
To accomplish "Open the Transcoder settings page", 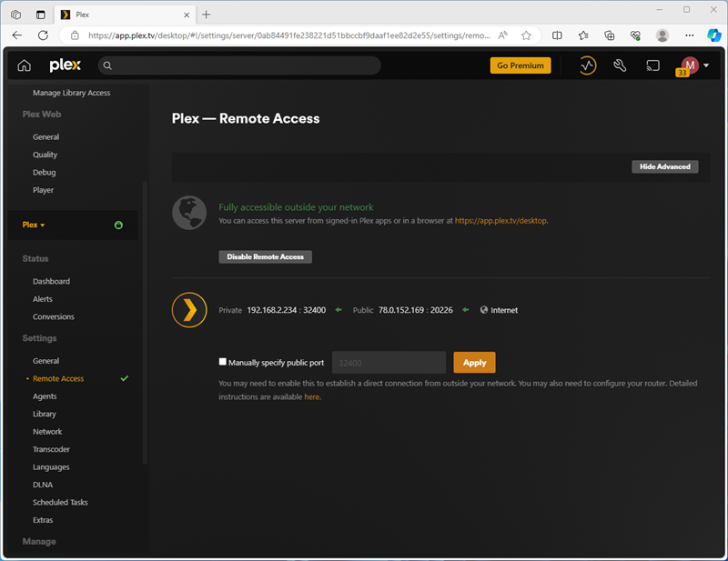I will [x=51, y=449].
